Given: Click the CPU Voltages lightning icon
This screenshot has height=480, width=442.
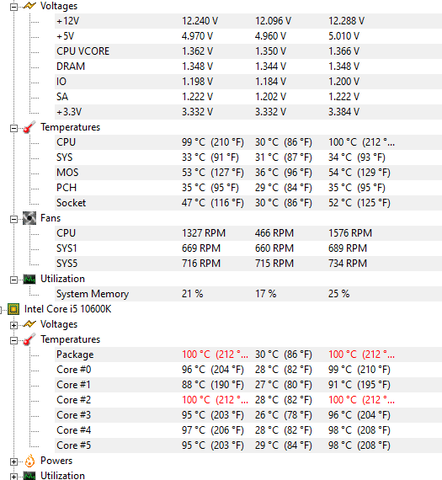Looking at the screenshot, I should tap(29, 324).
